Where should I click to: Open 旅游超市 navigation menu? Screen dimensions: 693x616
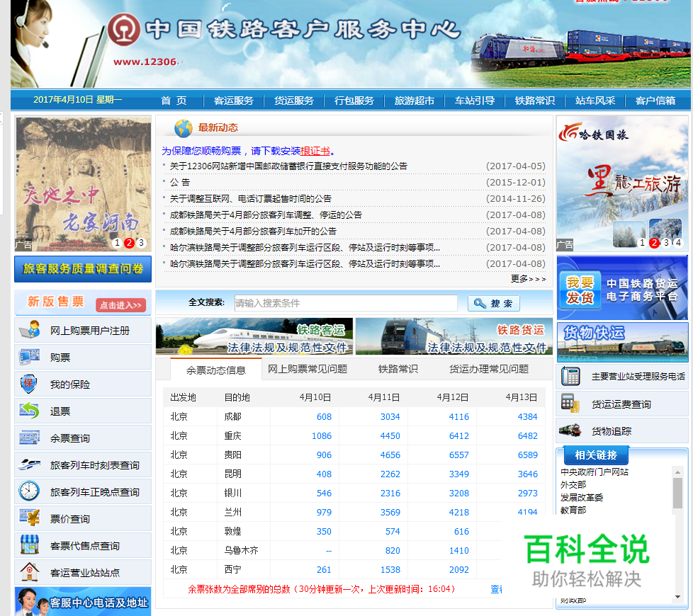pyautogui.click(x=414, y=101)
